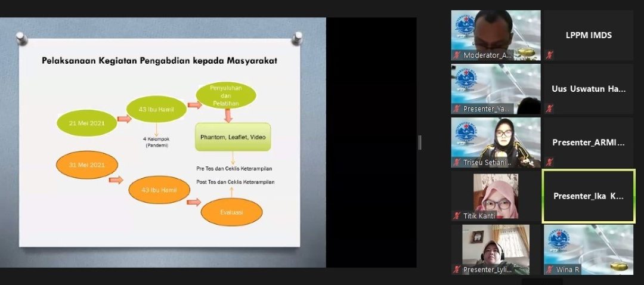Click muted mic icon on Uus Uswatun tile
Image resolution: width=644 pixels, height=285 pixels.
pos(549,109)
